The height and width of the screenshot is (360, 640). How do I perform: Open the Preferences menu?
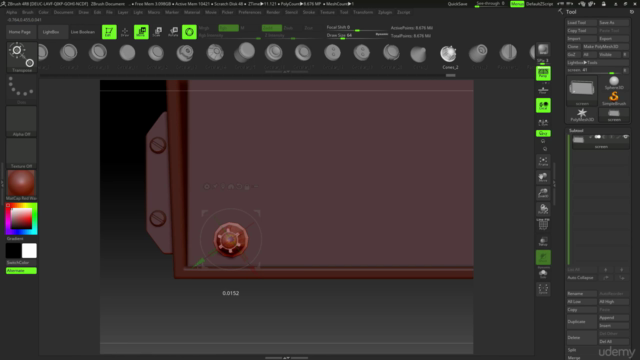coord(250,12)
